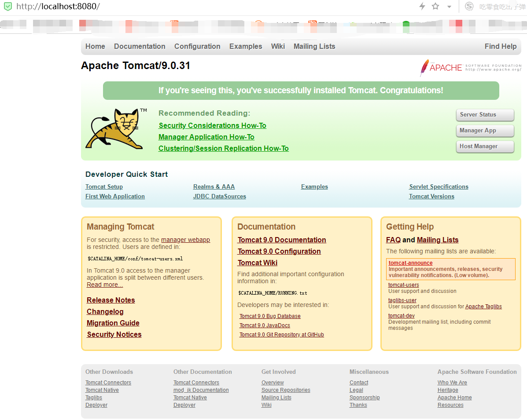Open the Documentation nav item
The height and width of the screenshot is (420, 527).
[140, 46]
